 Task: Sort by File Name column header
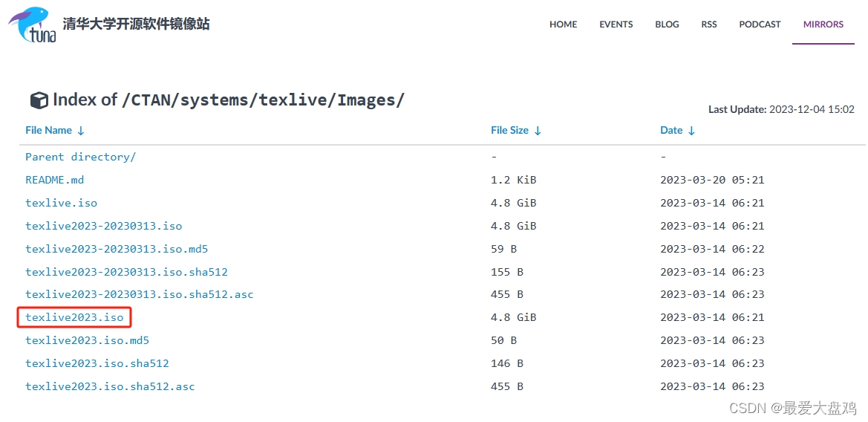point(55,130)
